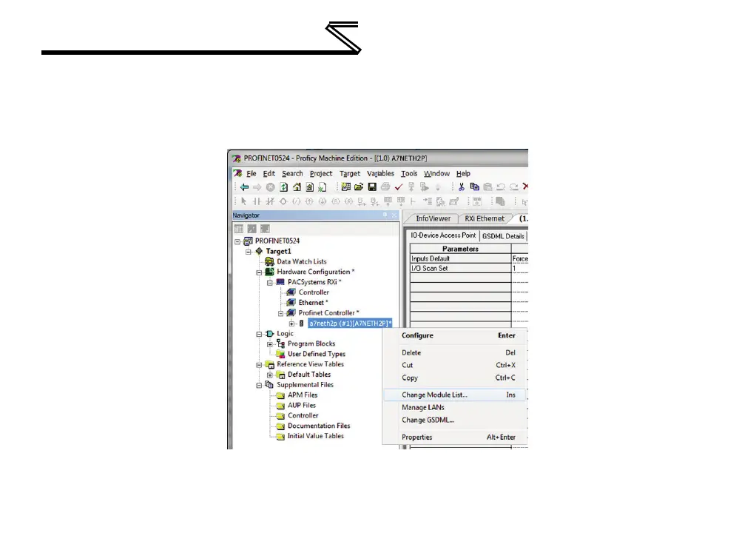This screenshot has height=533, width=756.
Task: Expand the Program Blocks node
Action: [x=270, y=344]
